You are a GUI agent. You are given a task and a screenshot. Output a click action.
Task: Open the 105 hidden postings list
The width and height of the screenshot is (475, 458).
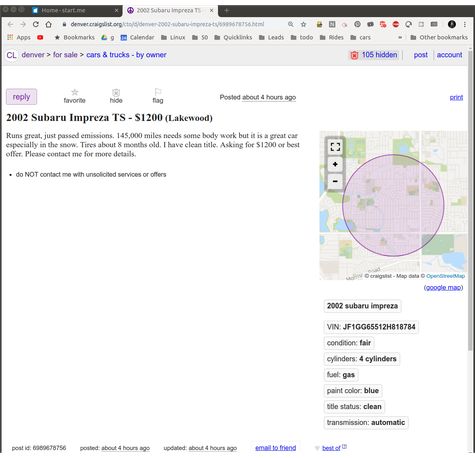374,55
